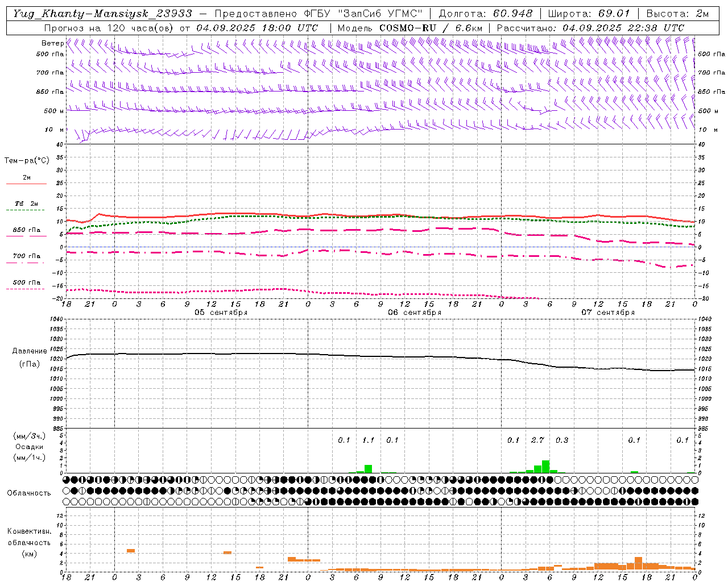Click the 0.3 precipitation total
The height and width of the screenshot is (582, 728).
[x=562, y=440]
